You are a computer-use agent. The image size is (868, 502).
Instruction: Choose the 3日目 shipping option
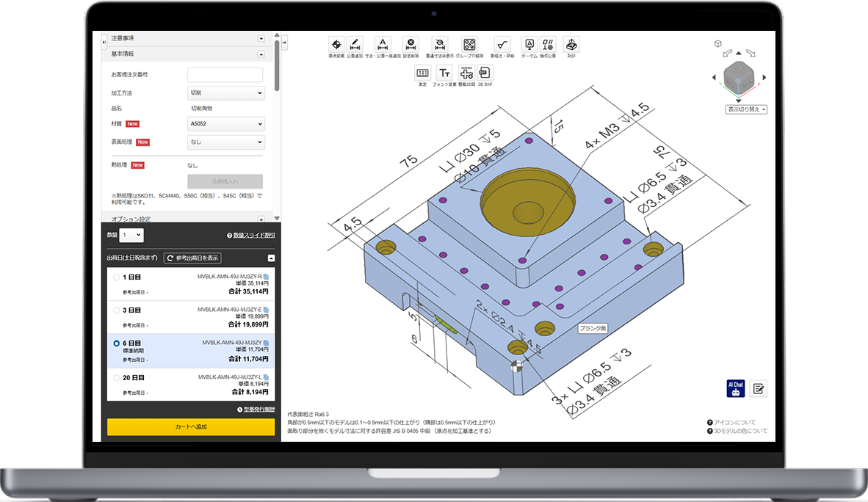pyautogui.click(x=117, y=310)
